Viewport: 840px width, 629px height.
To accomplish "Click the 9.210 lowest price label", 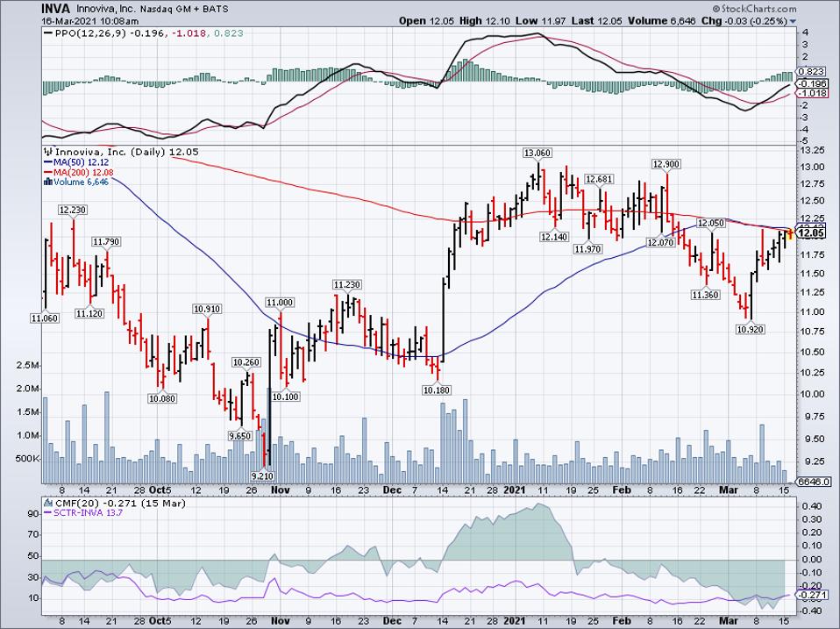I will [x=262, y=475].
